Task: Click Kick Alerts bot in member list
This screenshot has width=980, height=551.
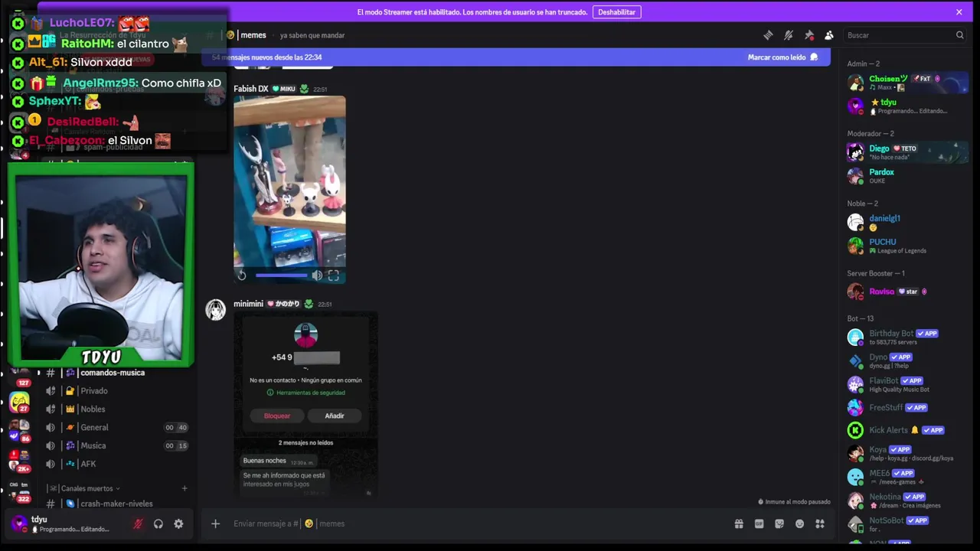Action: [x=907, y=430]
